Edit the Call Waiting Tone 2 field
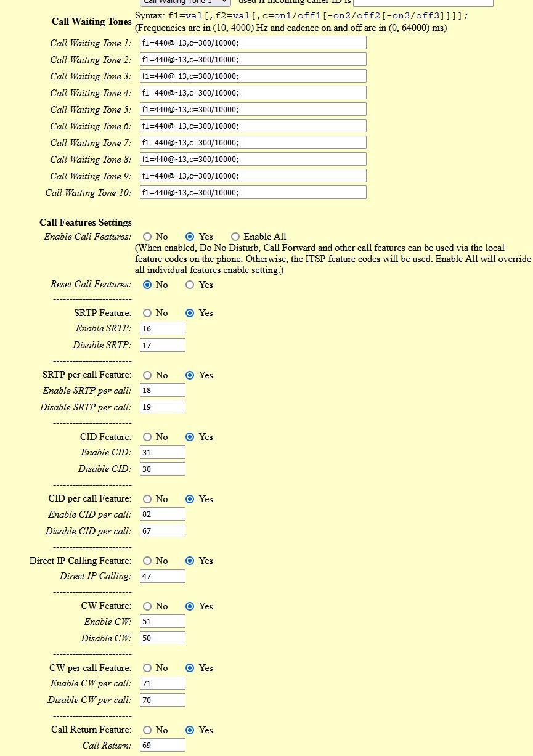This screenshot has height=756, width=533. (x=253, y=60)
